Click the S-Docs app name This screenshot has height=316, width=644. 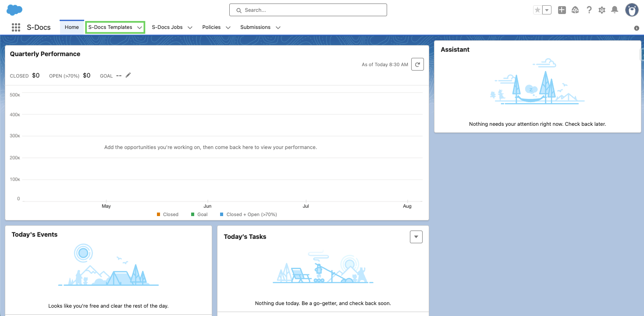click(39, 27)
